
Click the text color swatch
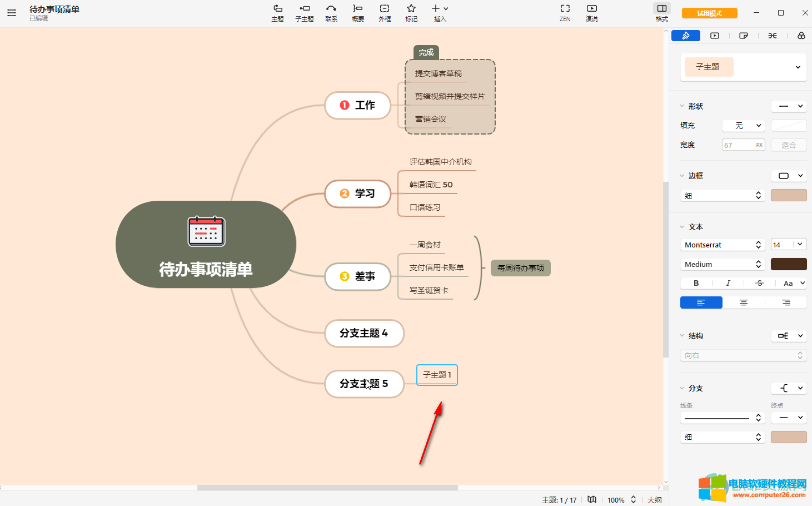coord(789,264)
